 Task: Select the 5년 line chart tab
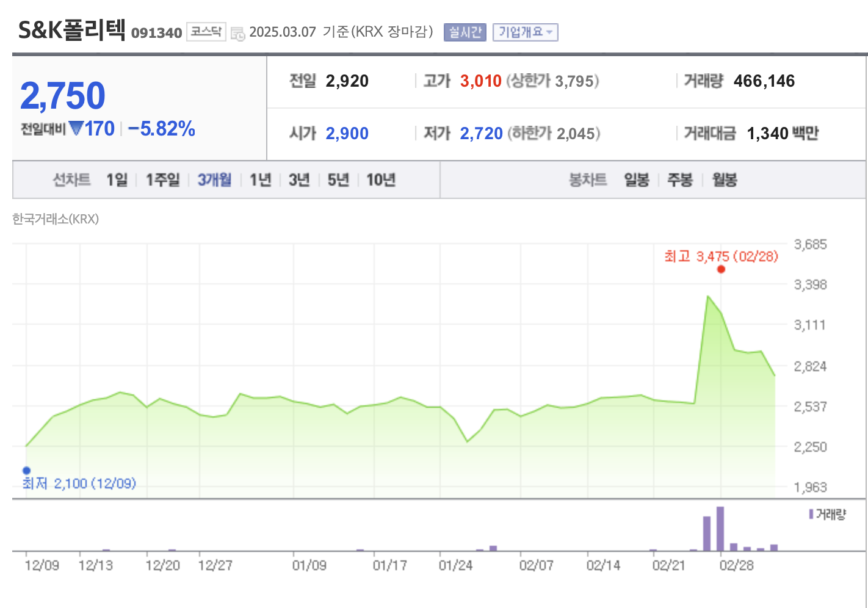tap(338, 179)
